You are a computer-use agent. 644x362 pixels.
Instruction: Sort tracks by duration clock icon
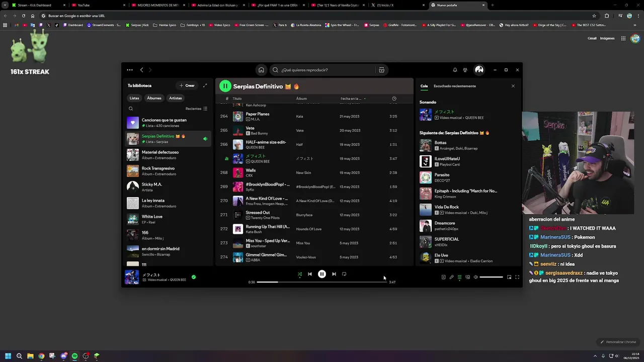(x=394, y=99)
